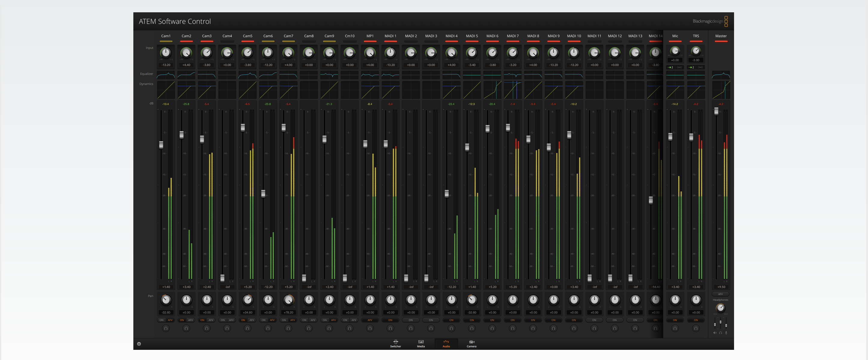Click MADI 5 pan value -32.60
This screenshot has height=360, width=868.
(472, 313)
